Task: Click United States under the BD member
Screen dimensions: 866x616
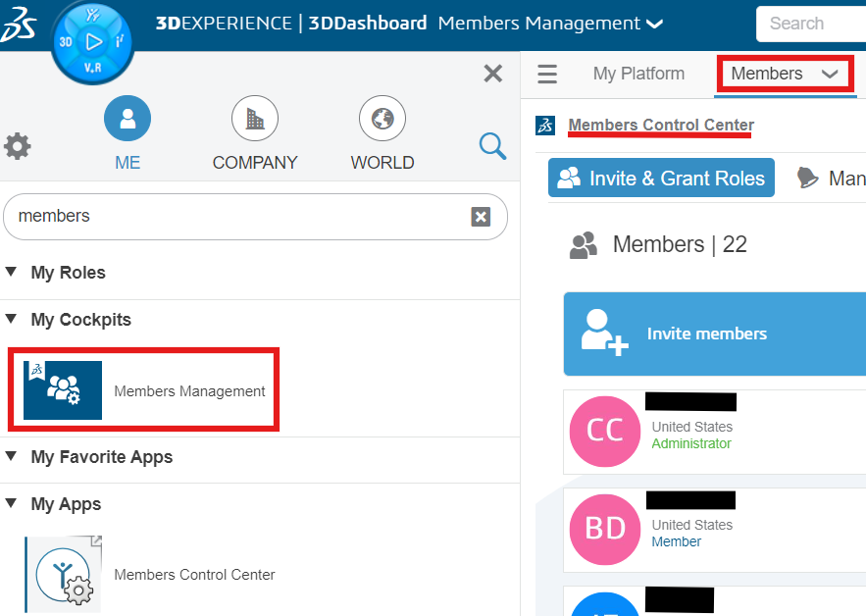Action: click(x=692, y=525)
